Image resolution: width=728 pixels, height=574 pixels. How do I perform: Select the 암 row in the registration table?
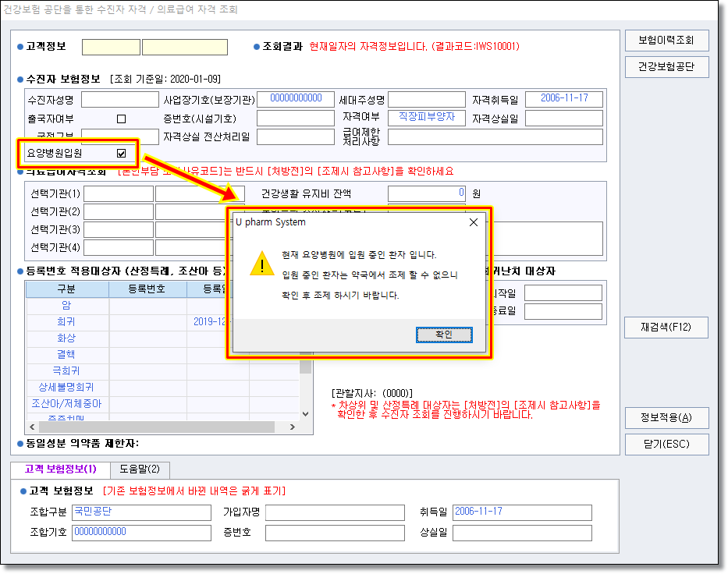pos(66,306)
